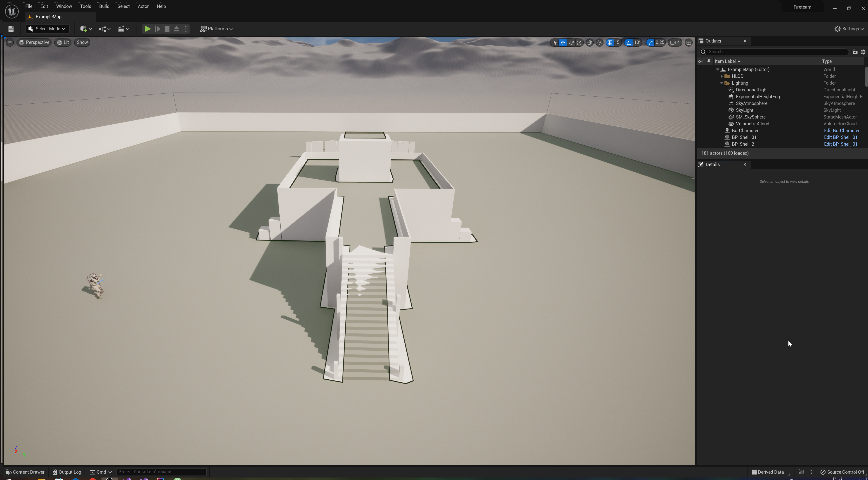The width and height of the screenshot is (868, 480).
Task: Toggle surface snapping in viewport
Action: tap(599, 43)
